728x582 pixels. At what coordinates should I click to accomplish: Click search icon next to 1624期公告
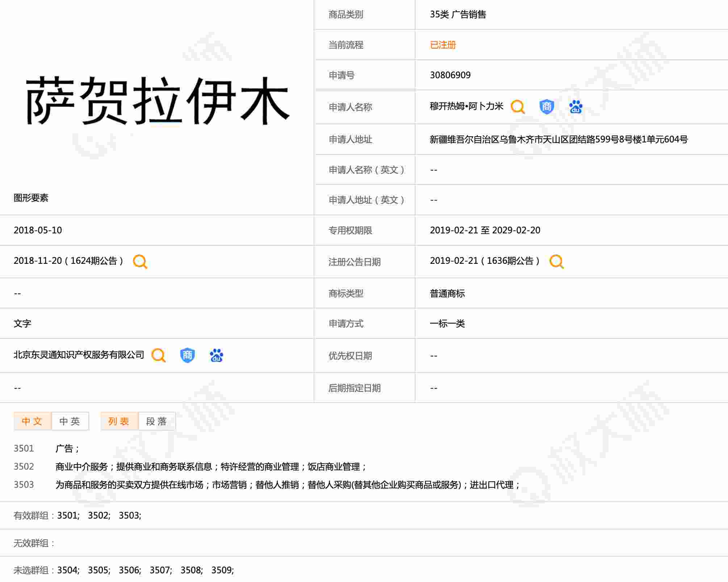click(140, 261)
